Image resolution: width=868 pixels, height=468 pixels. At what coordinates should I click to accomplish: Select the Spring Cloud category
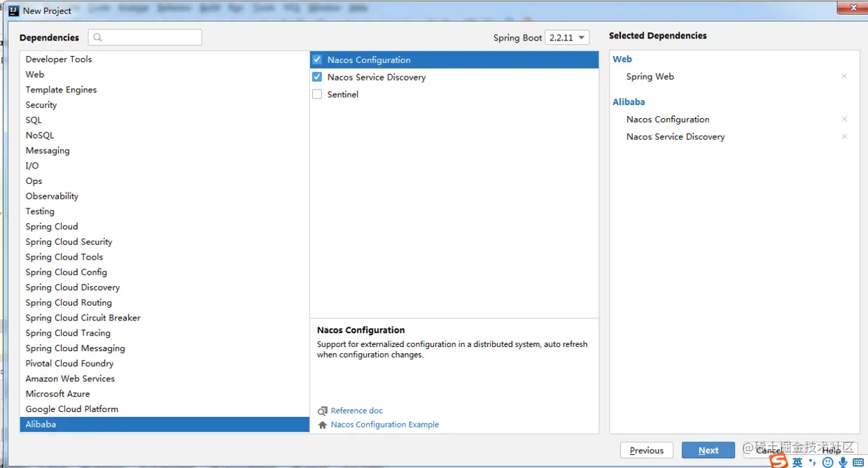[x=164, y=227]
